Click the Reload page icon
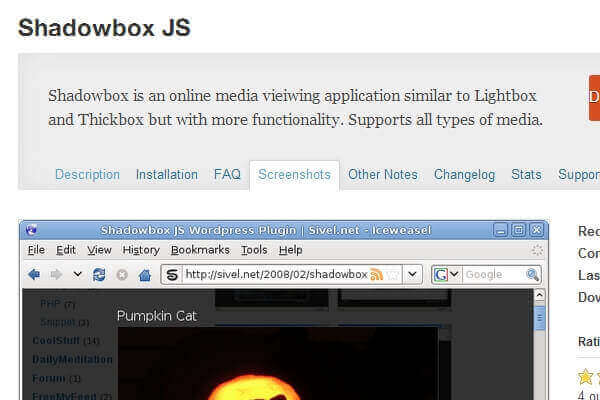This screenshot has height=400, width=600. point(99,274)
